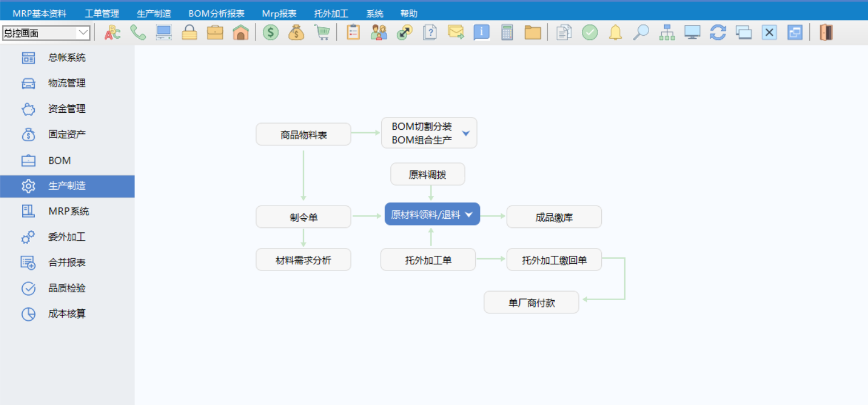Image resolution: width=868 pixels, height=405 pixels.
Task: Select BOM in the sidebar
Action: coord(67,161)
